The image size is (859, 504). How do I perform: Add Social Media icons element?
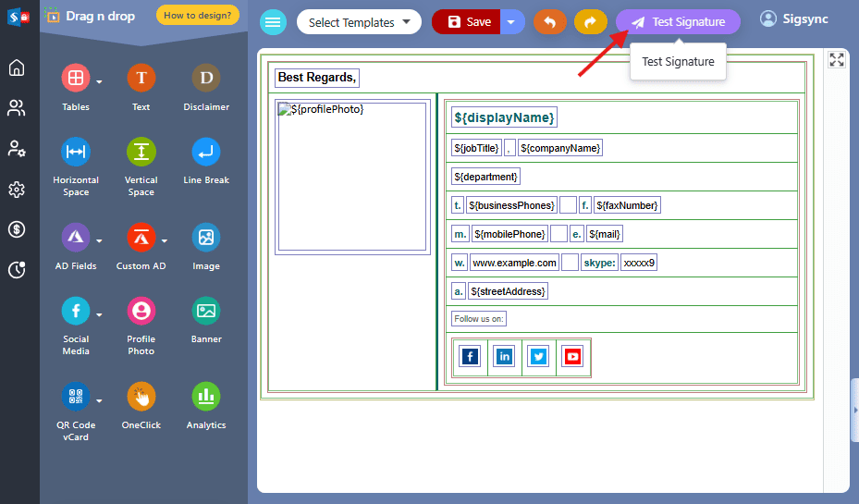[x=76, y=311]
